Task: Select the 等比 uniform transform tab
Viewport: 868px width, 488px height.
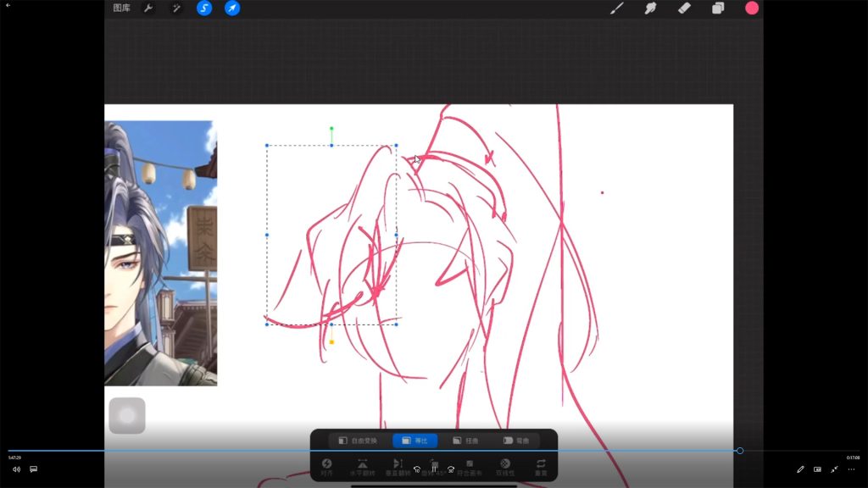Action: click(415, 441)
